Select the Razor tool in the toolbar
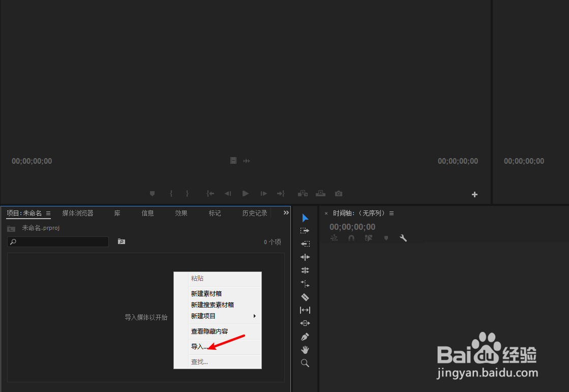Image resolution: width=569 pixels, height=392 pixels. 305,297
